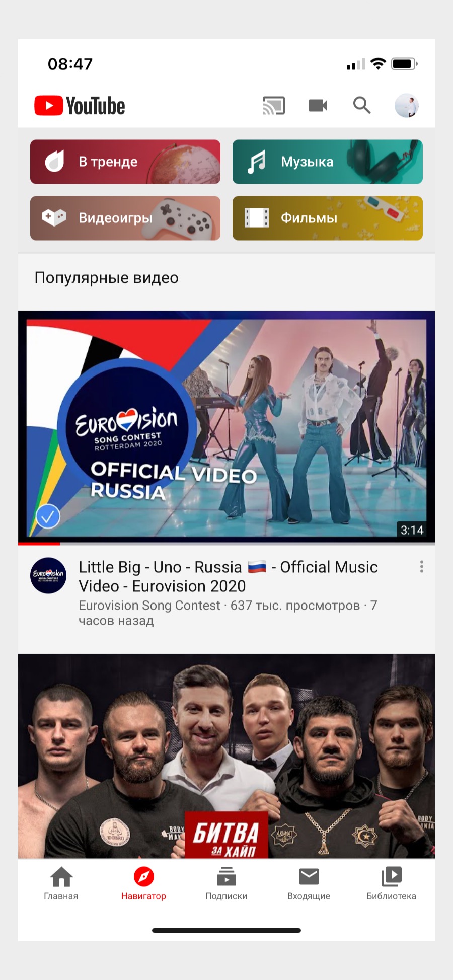This screenshot has width=453, height=980.
Task: Open the В тренде category
Action: [x=125, y=162]
